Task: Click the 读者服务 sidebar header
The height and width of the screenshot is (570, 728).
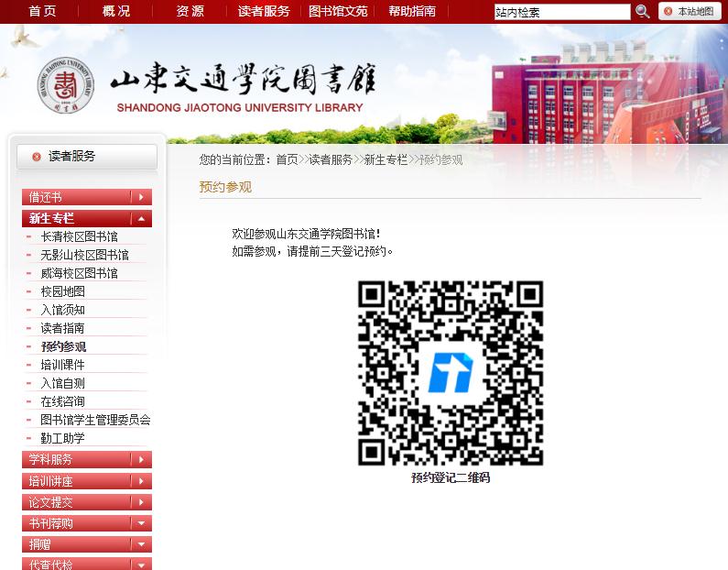Action: (x=87, y=157)
